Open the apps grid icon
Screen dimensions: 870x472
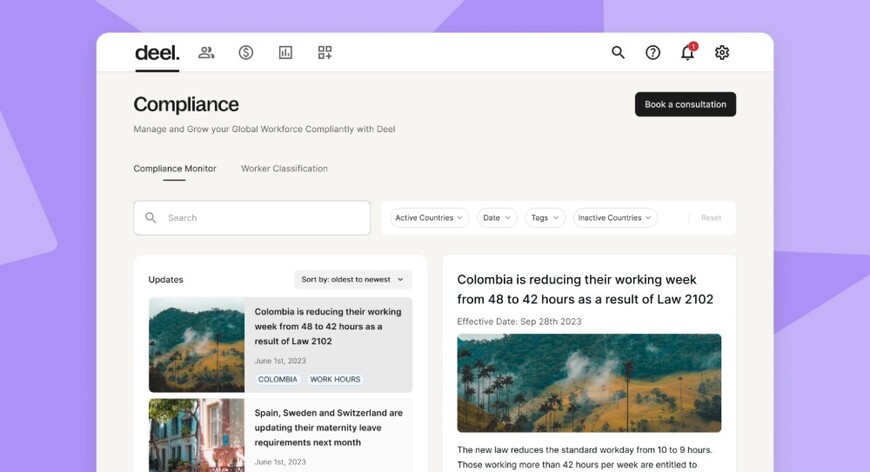(x=325, y=53)
